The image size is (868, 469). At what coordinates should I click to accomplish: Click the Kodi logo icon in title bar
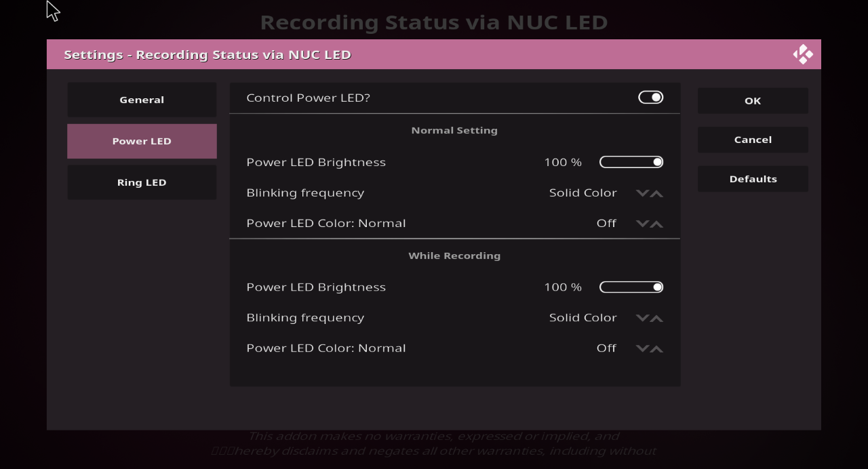803,54
